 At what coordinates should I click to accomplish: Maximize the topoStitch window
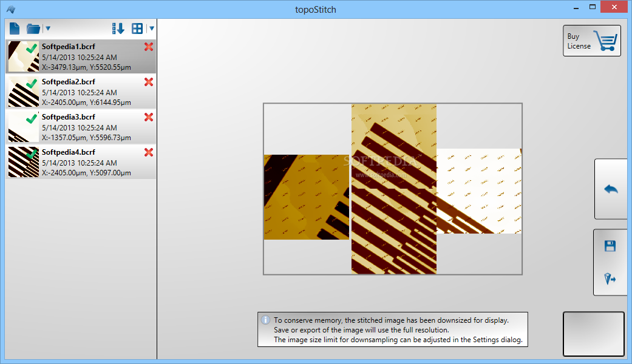click(592, 7)
